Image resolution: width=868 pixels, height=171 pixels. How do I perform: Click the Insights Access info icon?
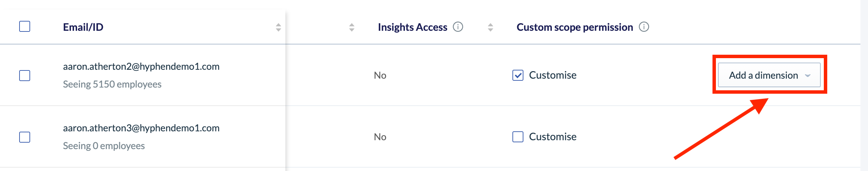[458, 27]
